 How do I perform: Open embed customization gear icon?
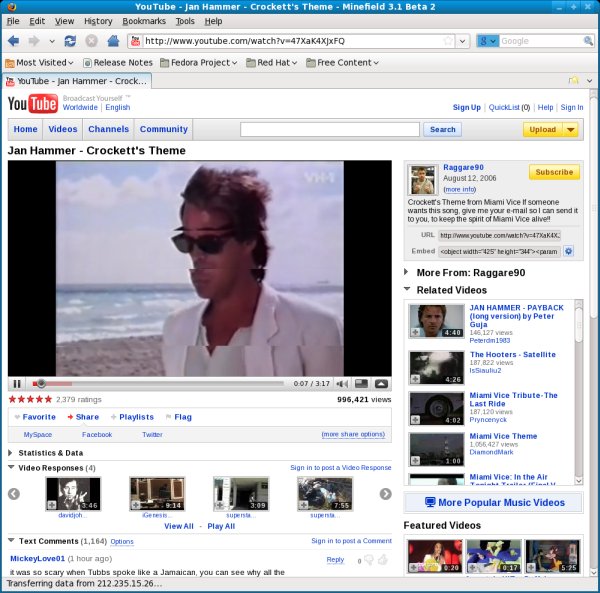coord(568,251)
